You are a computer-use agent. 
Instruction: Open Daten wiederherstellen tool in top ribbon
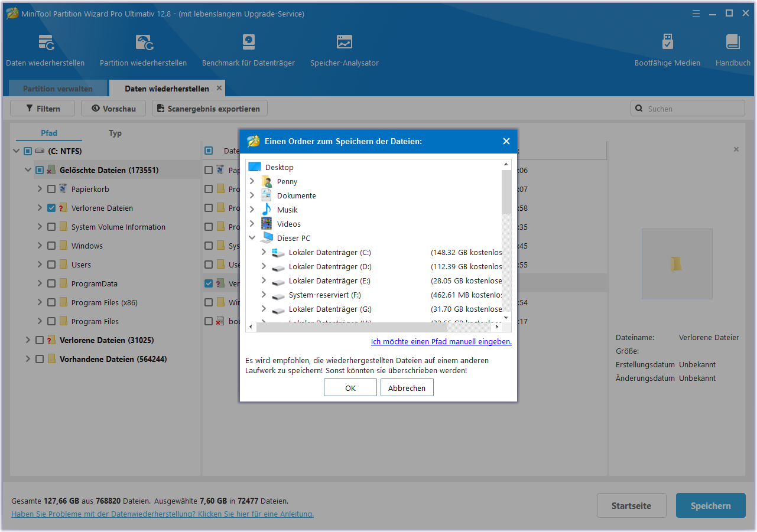(x=46, y=50)
